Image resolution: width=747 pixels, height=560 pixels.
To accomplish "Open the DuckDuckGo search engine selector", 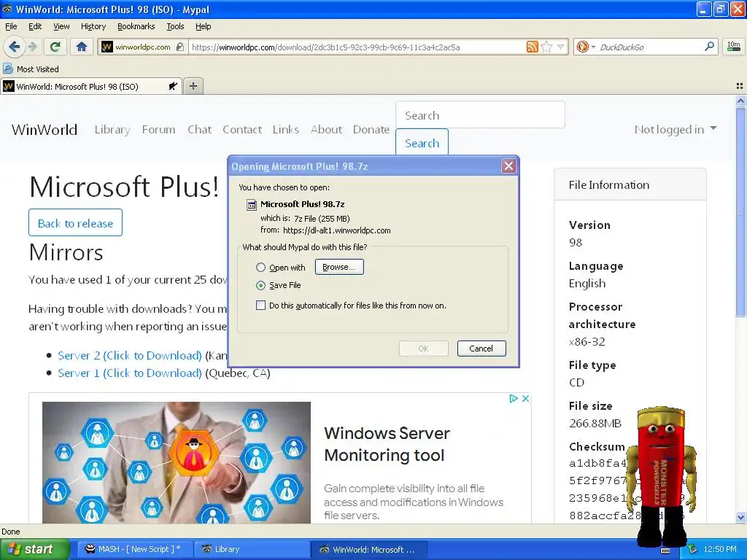I will pos(586,47).
